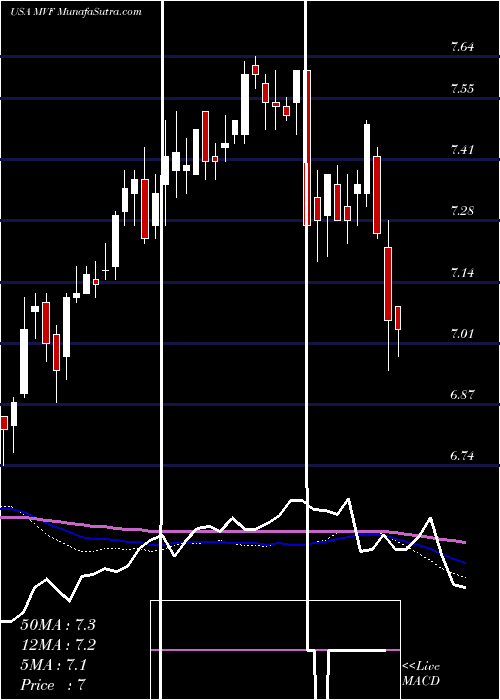
Task: Click the 7.41 price axis label
Action: click(462, 150)
